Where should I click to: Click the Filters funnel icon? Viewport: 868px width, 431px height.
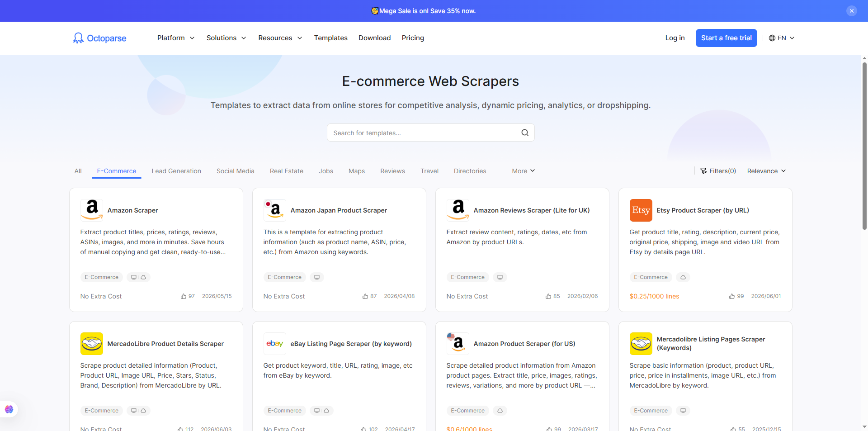pos(703,171)
